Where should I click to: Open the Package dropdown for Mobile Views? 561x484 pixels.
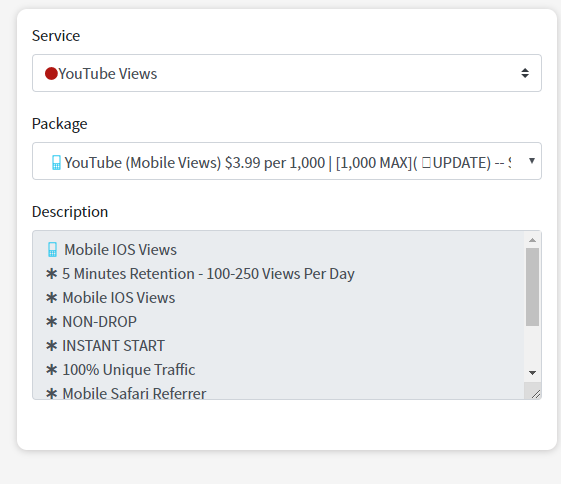click(x=287, y=161)
